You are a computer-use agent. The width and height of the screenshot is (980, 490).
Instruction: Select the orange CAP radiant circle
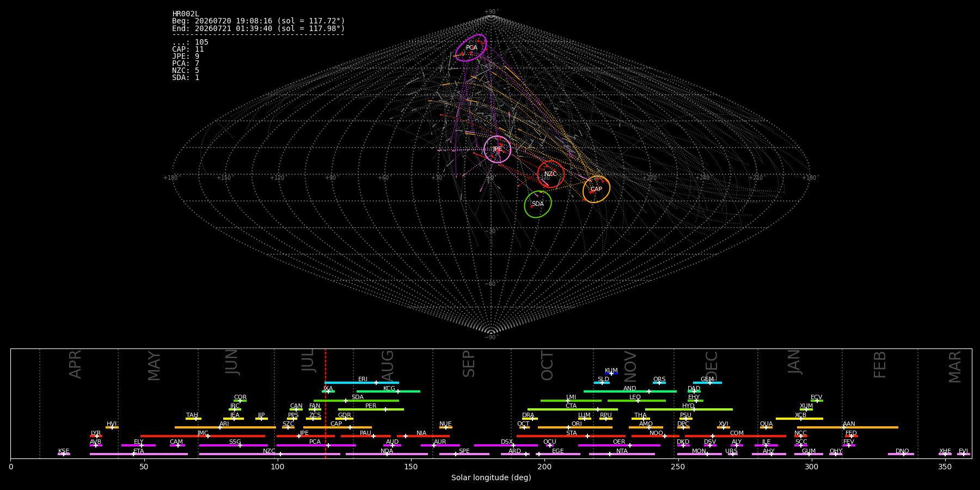coord(596,189)
